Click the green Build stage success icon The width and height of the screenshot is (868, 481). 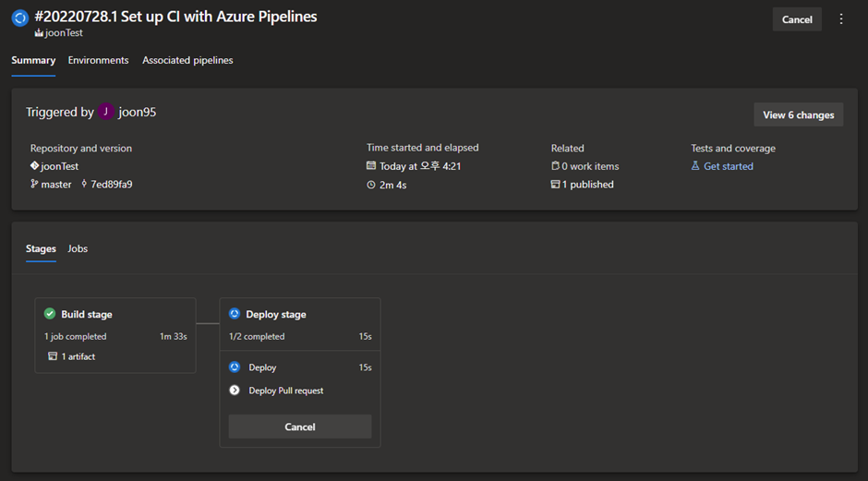[x=50, y=314]
